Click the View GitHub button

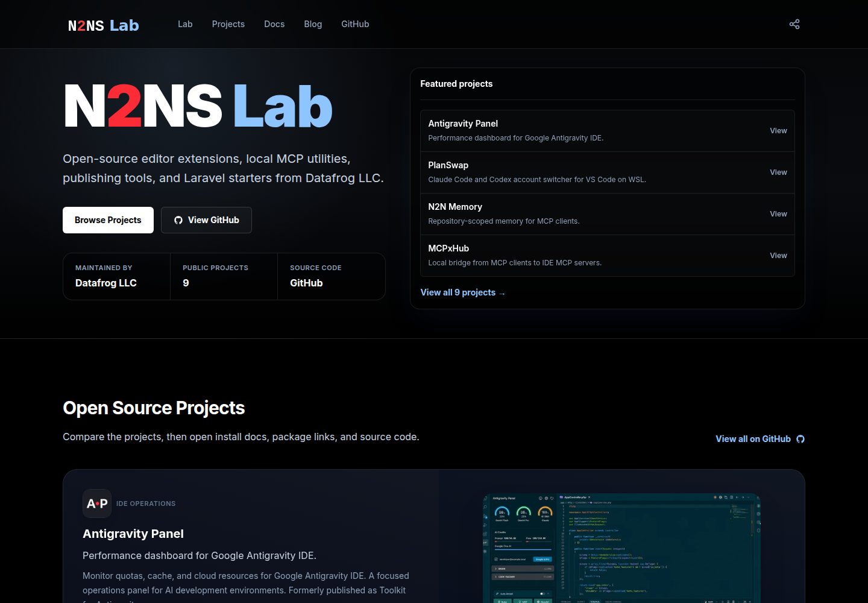(206, 220)
